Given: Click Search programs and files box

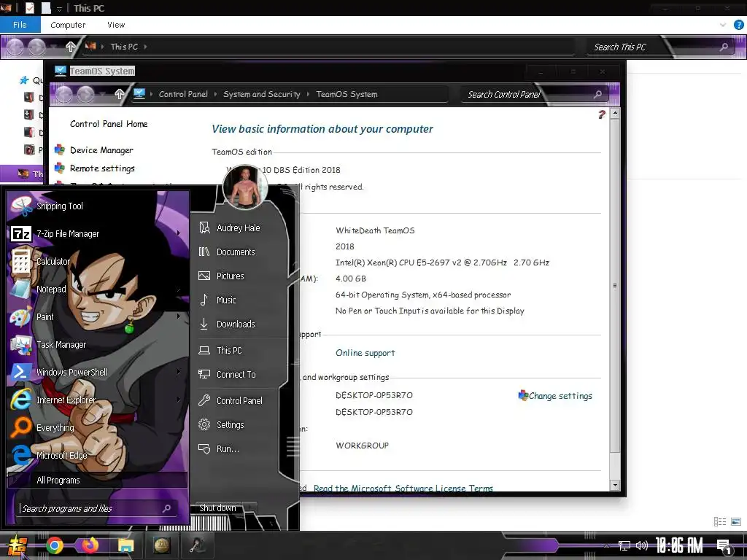Looking at the screenshot, I should (x=97, y=508).
